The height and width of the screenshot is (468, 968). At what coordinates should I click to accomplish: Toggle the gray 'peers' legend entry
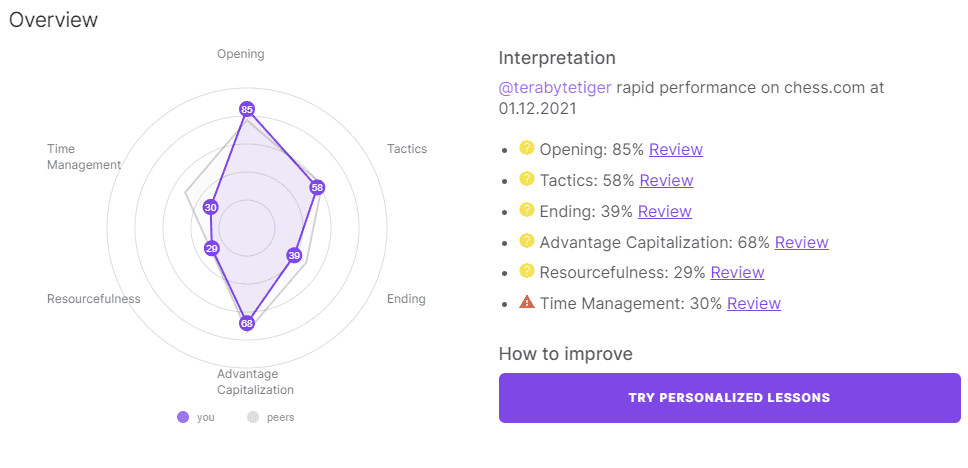click(x=271, y=417)
